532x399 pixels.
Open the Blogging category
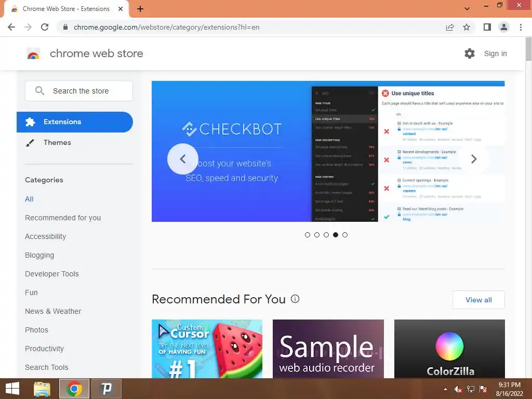click(x=39, y=255)
